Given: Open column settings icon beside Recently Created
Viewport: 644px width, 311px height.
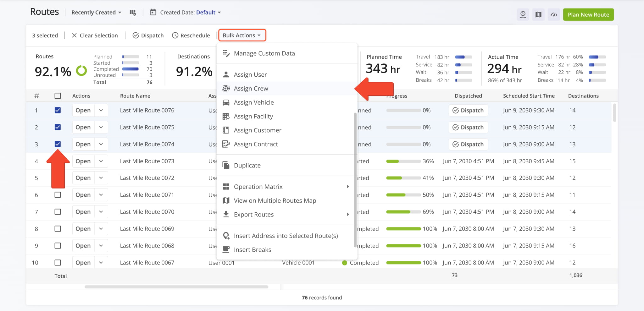Looking at the screenshot, I should tap(133, 13).
